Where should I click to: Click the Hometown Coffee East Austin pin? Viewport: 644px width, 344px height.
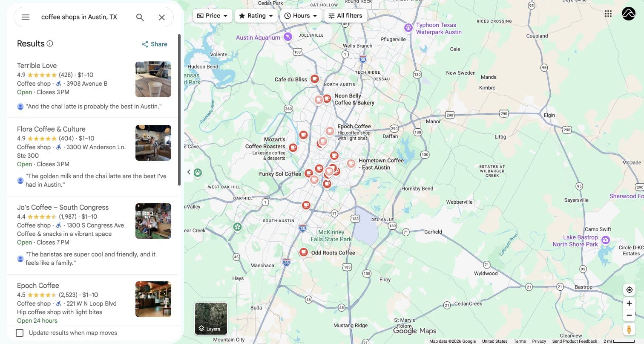point(351,163)
